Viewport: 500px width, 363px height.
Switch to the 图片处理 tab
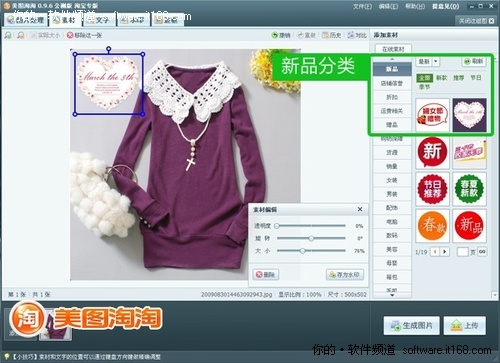coord(26,20)
